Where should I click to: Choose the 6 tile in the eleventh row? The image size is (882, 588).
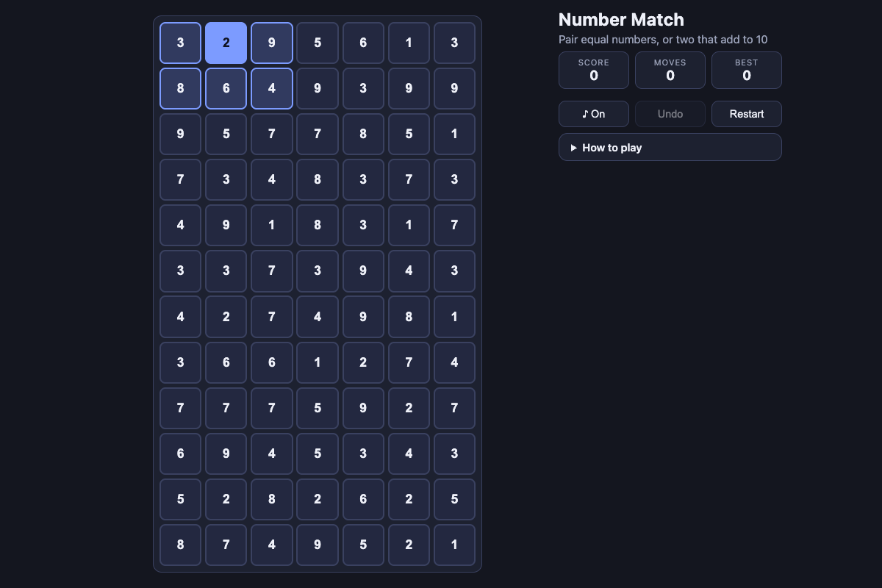(x=363, y=499)
